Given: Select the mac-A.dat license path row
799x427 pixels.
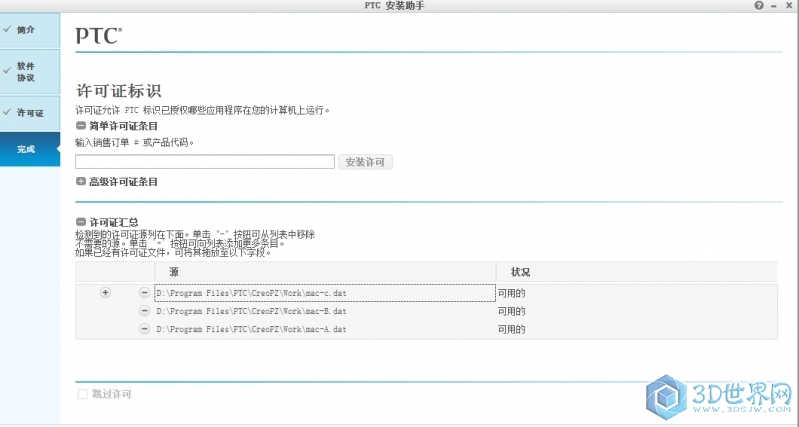Looking at the screenshot, I should pyautogui.click(x=325, y=329).
